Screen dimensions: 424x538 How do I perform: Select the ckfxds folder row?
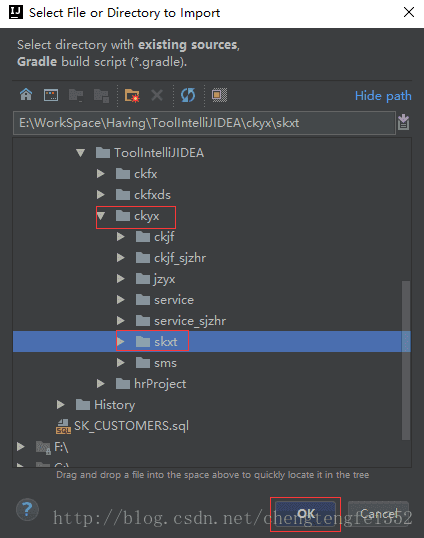coord(152,195)
